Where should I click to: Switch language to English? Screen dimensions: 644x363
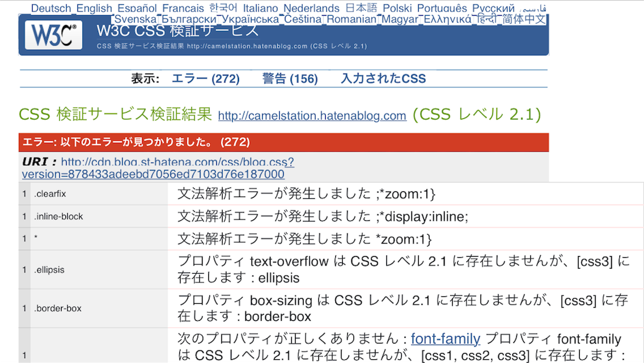(x=94, y=8)
